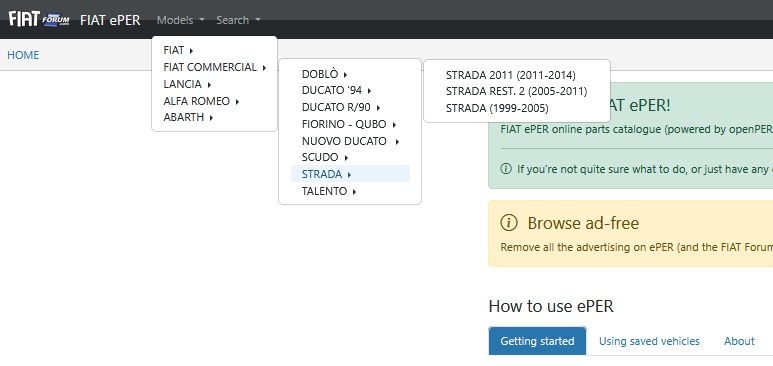Expand the NUOVO DUCATO submenu

350,142
